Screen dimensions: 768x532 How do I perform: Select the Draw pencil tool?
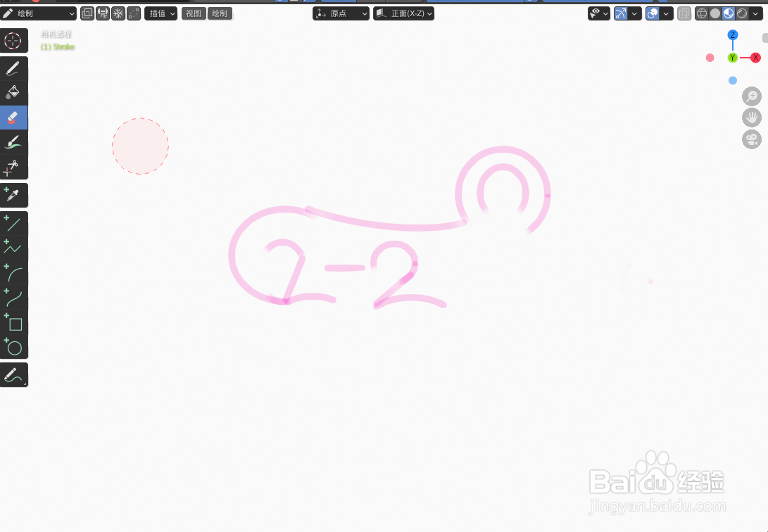[13, 68]
